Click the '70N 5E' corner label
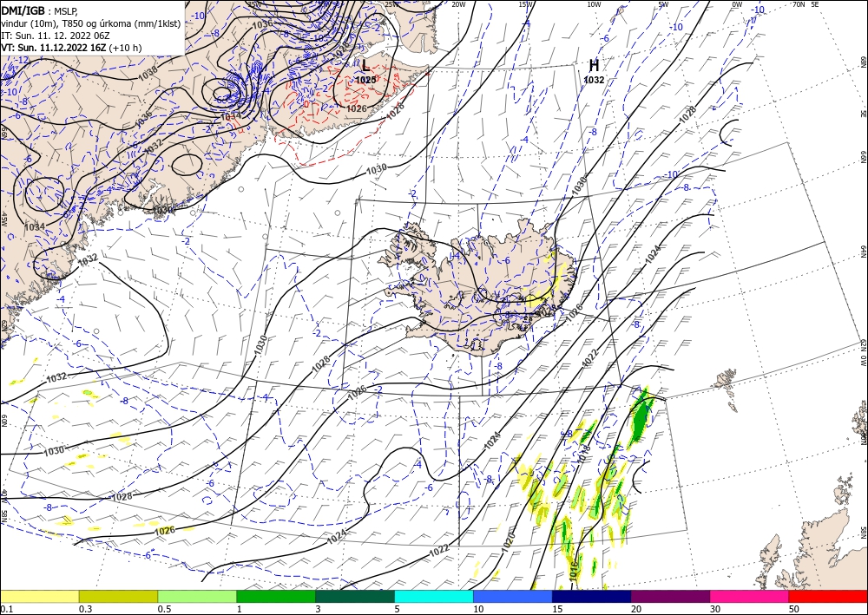 (806, 4)
